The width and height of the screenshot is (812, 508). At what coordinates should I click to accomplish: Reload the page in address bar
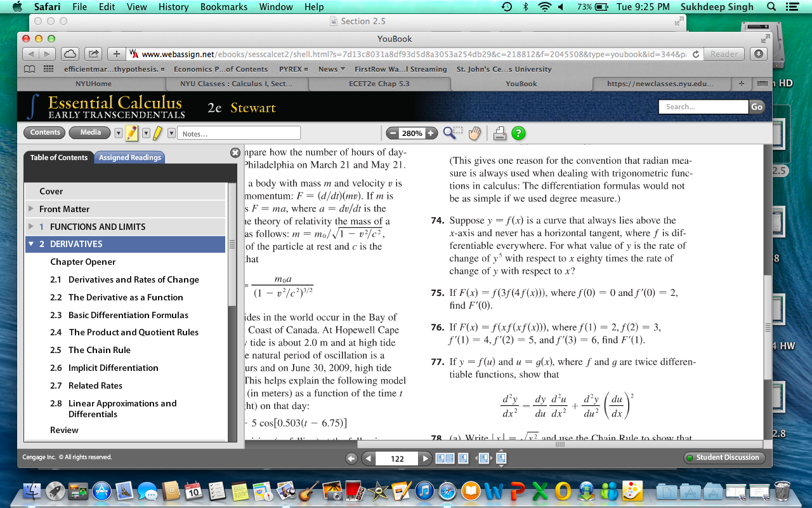click(696, 55)
